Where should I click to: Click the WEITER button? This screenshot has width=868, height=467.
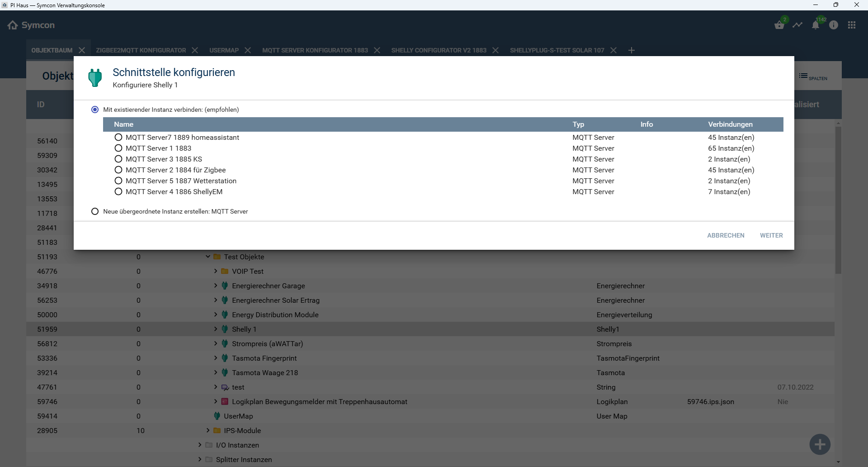(x=771, y=235)
